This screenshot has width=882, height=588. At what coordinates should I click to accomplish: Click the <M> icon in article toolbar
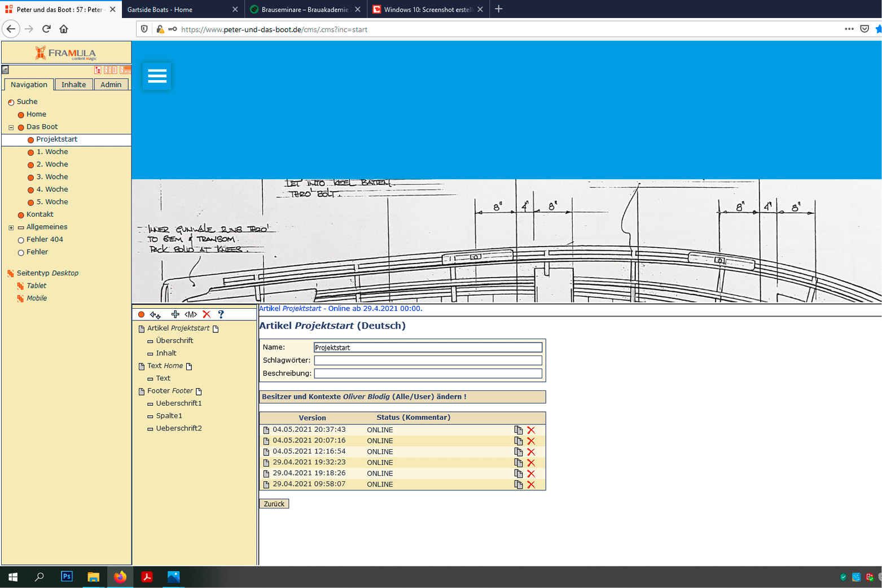point(191,314)
